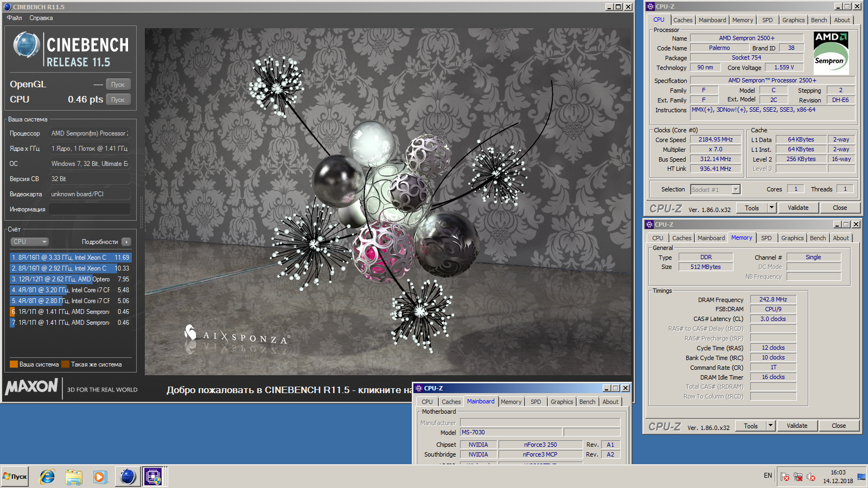Click the AMD Sempron processor logo
The image size is (868, 488).
pyautogui.click(x=831, y=52)
